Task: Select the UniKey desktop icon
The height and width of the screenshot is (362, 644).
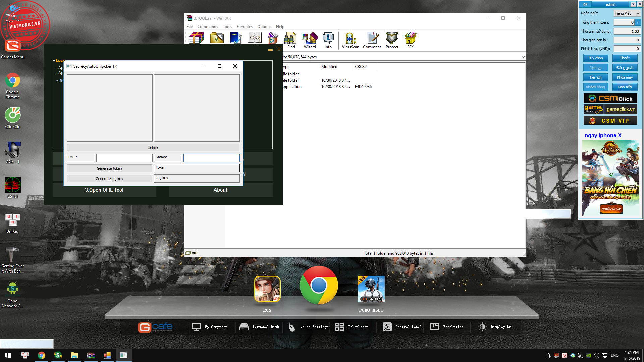Action: pos(13,223)
